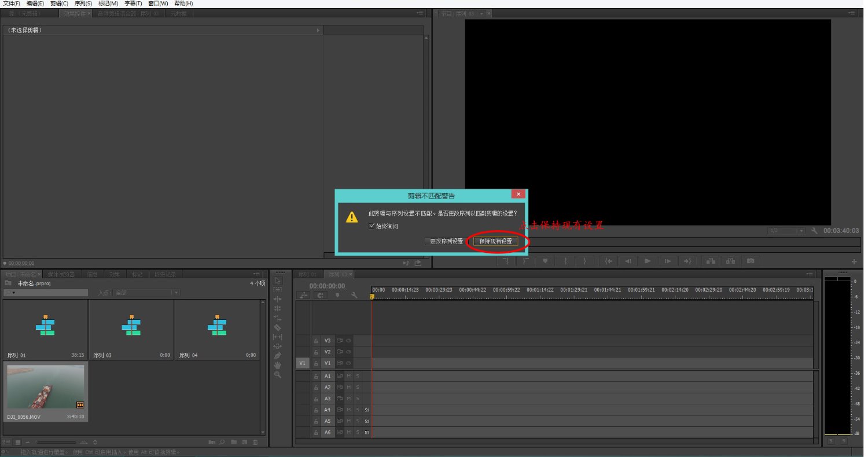
Task: Click Export Frame camera icon
Action: (x=751, y=261)
